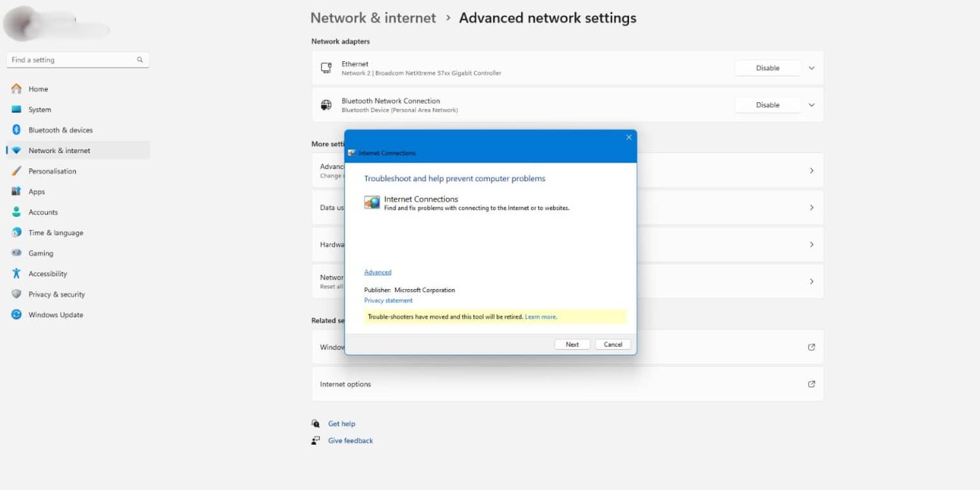
Task: Select the Home icon in the sidebar
Action: click(x=16, y=89)
